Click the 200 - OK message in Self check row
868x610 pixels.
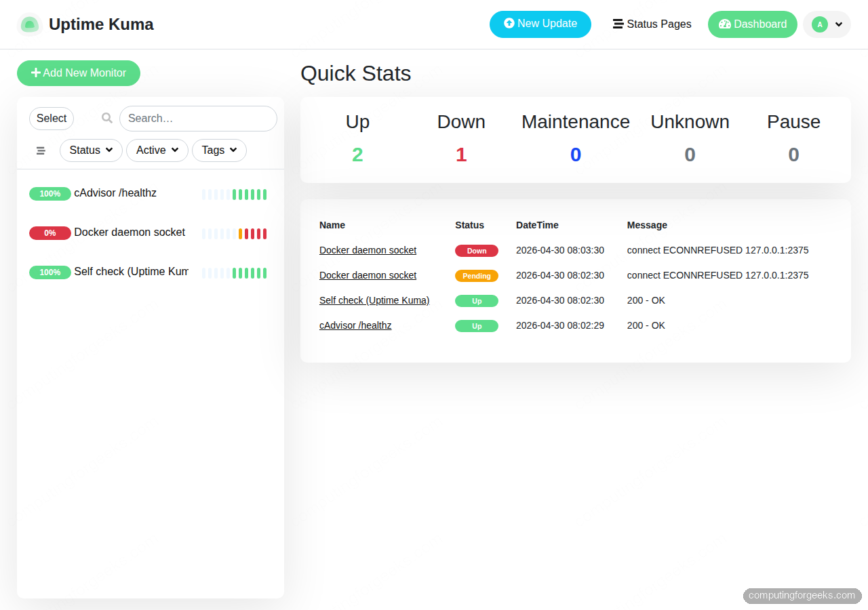pos(646,300)
